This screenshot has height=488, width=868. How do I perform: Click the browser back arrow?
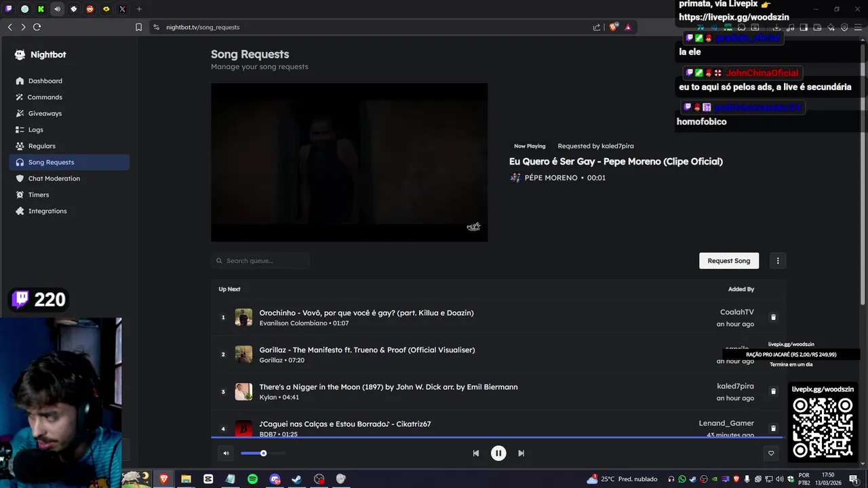click(x=9, y=27)
